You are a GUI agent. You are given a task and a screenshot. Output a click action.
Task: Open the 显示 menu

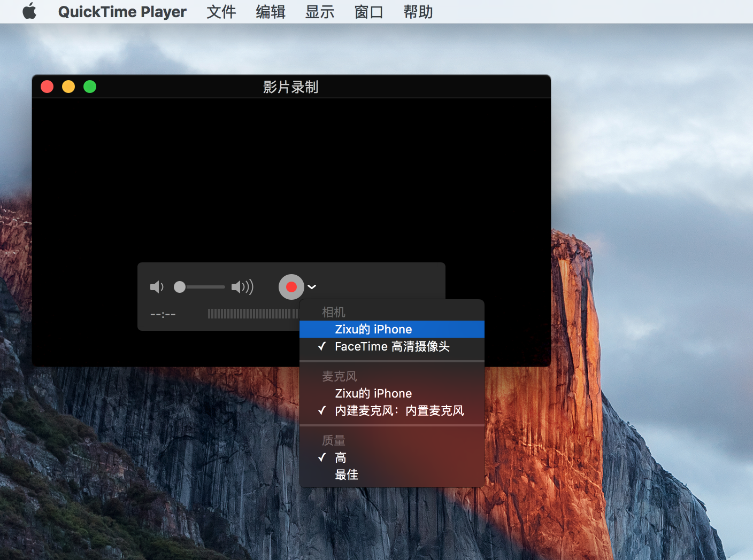[x=320, y=12]
